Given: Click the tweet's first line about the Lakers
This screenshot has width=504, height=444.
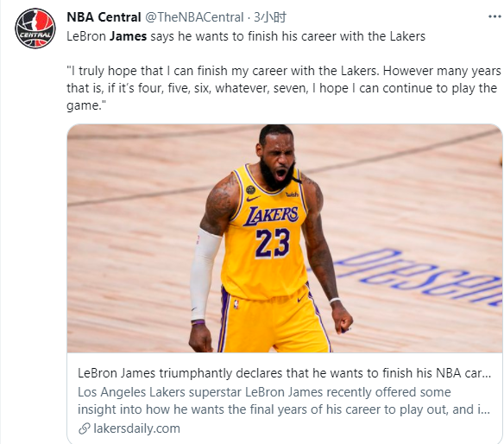Looking at the screenshot, I should (246, 36).
